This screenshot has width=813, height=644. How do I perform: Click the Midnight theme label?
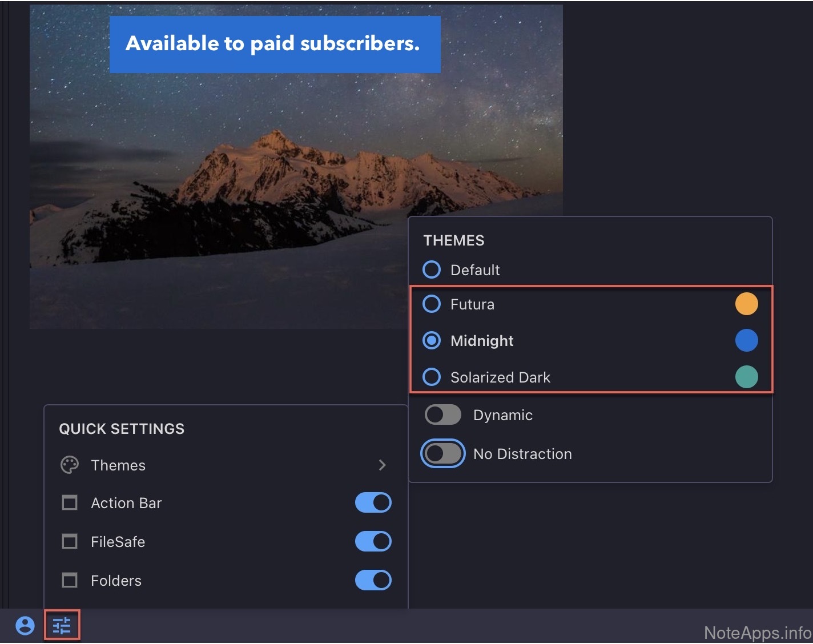[x=482, y=341]
